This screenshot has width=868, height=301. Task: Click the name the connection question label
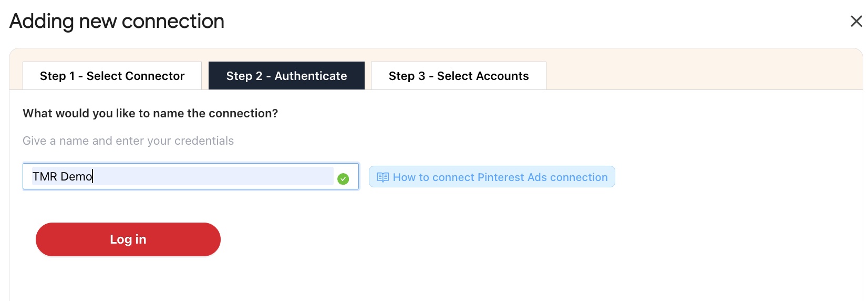pyautogui.click(x=150, y=113)
